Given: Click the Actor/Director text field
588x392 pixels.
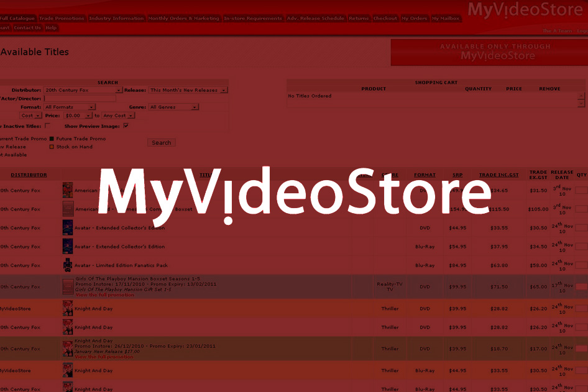Looking at the screenshot, I should pos(80,98).
